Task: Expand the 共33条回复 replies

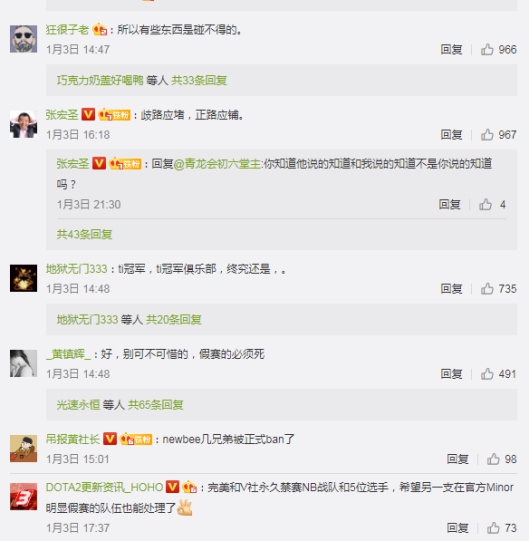Action: [x=199, y=80]
